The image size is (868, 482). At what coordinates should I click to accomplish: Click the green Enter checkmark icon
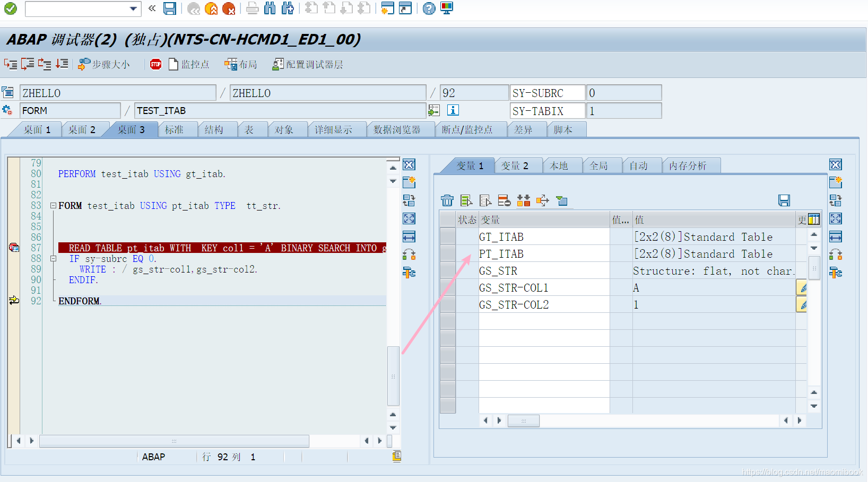pos(10,8)
